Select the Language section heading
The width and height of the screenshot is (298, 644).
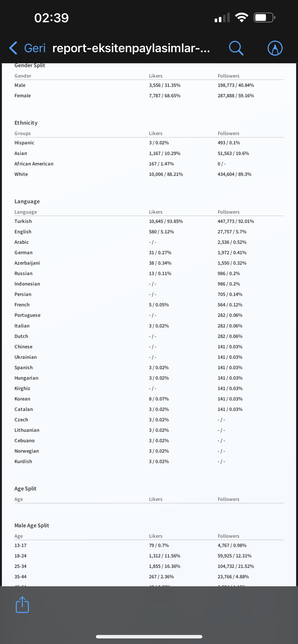pyautogui.click(x=27, y=201)
